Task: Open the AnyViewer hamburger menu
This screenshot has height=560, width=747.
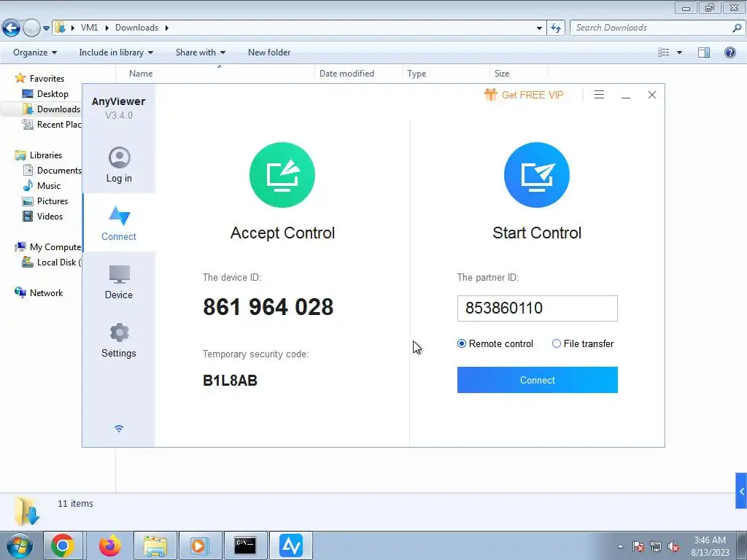Action: pos(600,95)
